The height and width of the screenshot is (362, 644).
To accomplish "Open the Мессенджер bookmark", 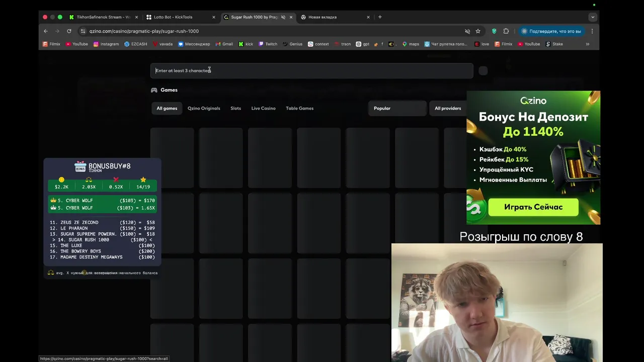I will (x=194, y=44).
